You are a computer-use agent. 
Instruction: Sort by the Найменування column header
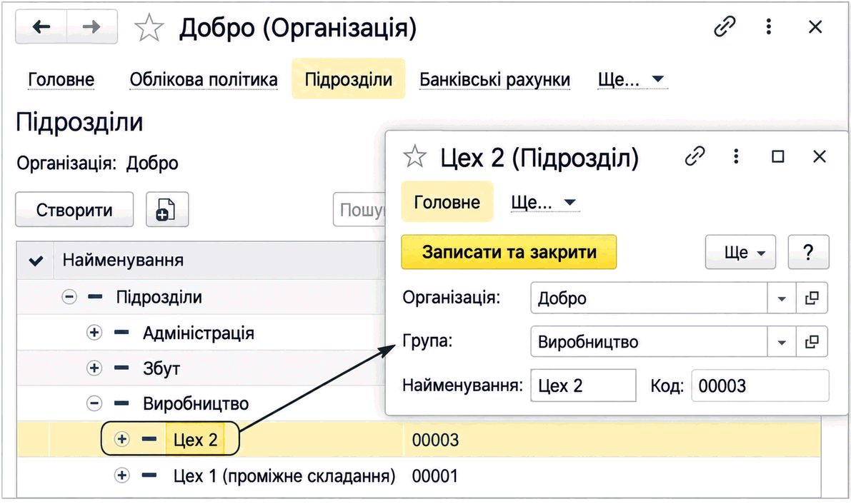pos(220,261)
